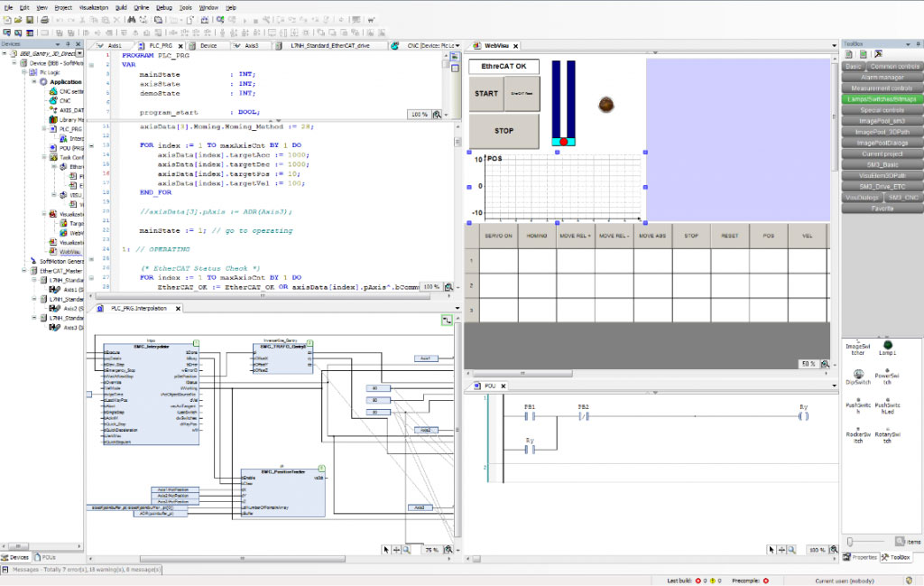Close the PLC_PRG.Interpolation tab

(x=178, y=308)
